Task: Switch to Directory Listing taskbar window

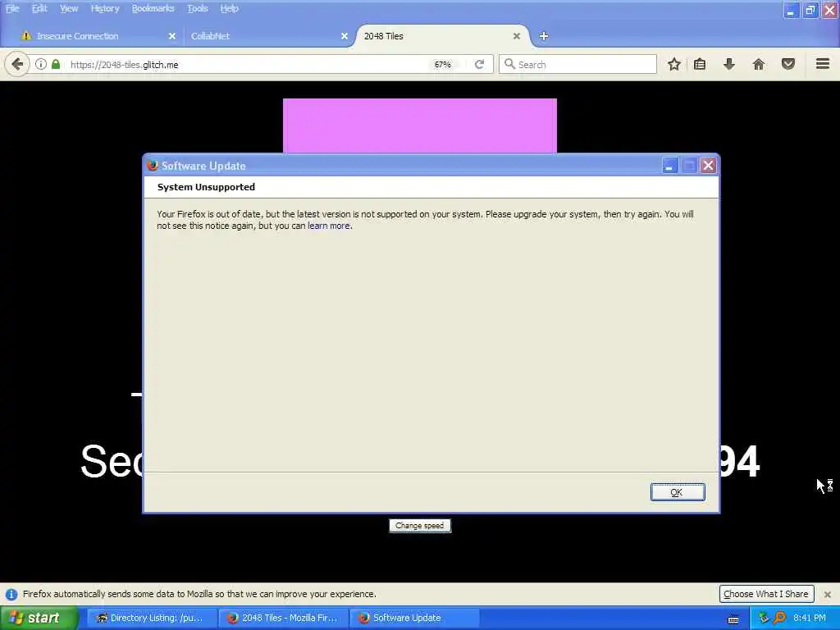Action: [x=152, y=618]
